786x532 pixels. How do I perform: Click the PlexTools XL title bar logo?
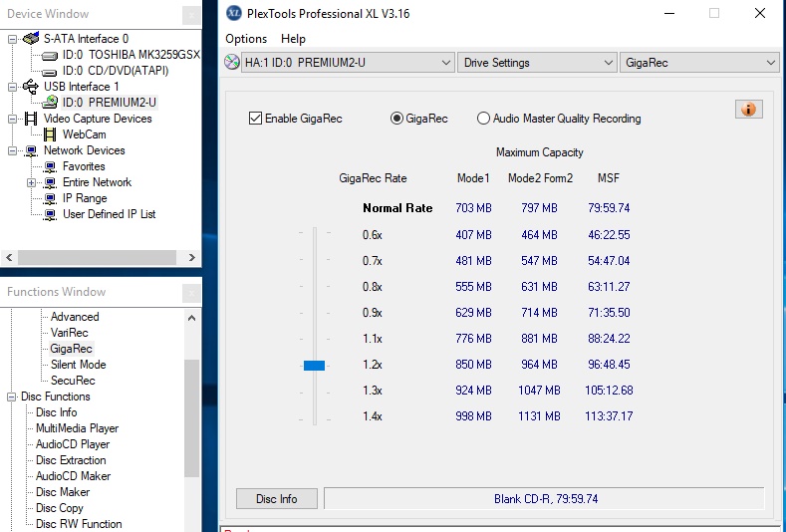234,13
